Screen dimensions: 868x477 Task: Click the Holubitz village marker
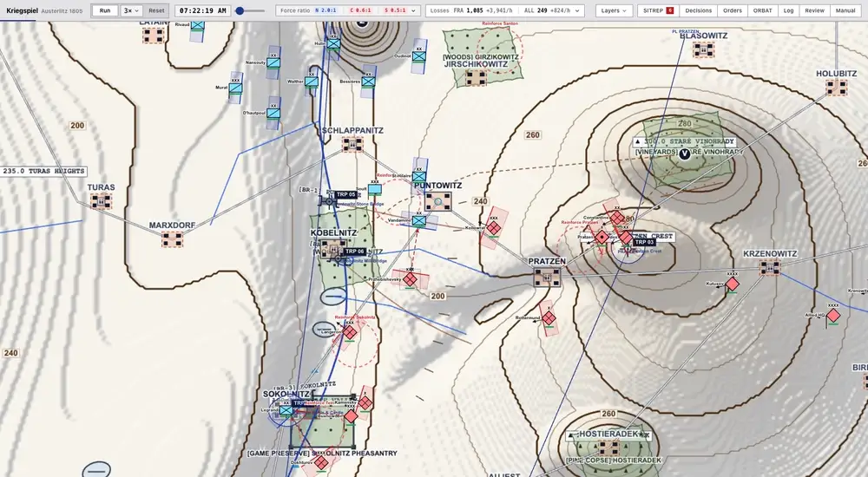coord(837,88)
